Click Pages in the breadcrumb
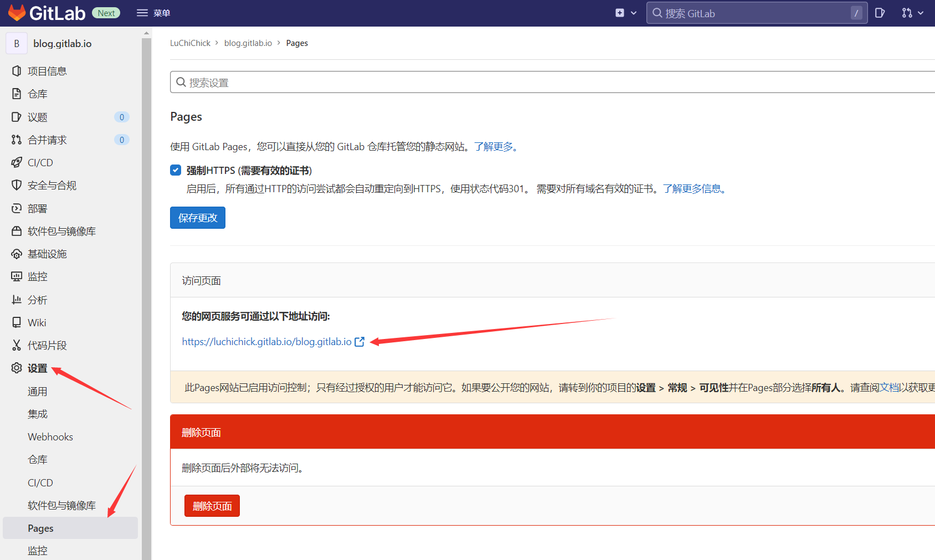Image resolution: width=935 pixels, height=560 pixels. (x=297, y=43)
